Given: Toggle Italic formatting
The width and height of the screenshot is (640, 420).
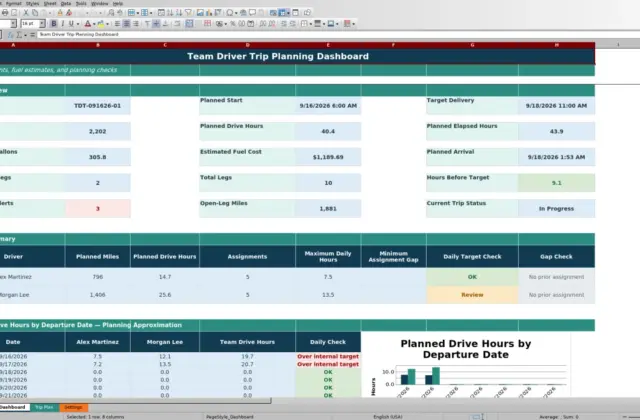Looking at the screenshot, I should (x=62, y=24).
